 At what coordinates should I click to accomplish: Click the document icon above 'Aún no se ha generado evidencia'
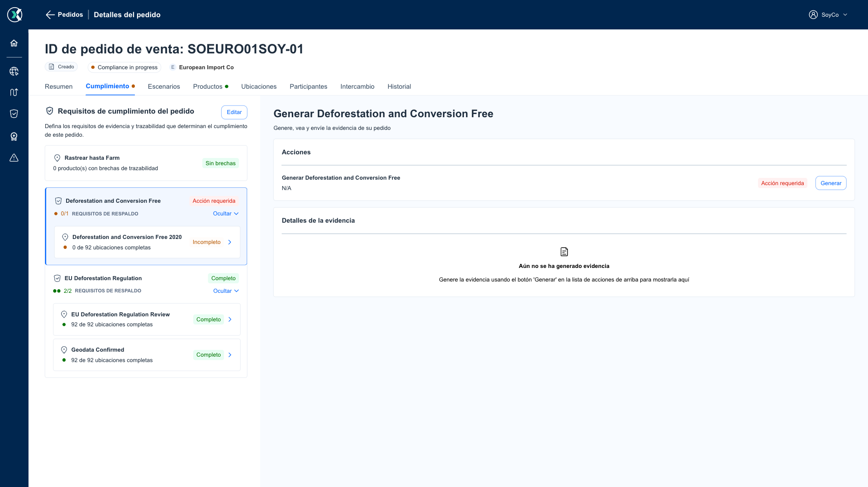pyautogui.click(x=564, y=252)
